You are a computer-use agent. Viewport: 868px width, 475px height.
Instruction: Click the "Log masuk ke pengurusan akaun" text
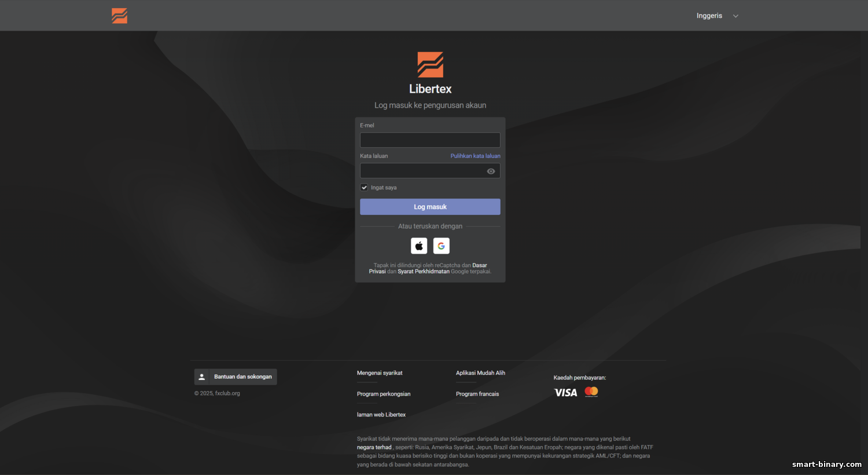(x=430, y=105)
